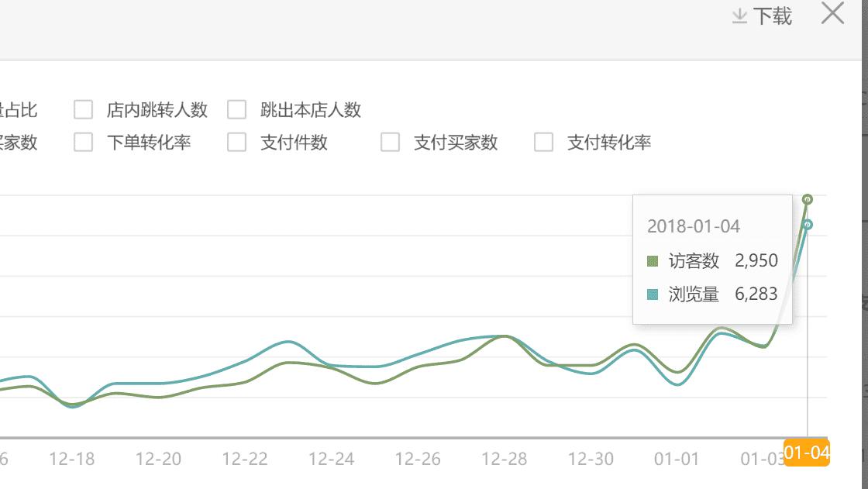The width and height of the screenshot is (868, 489).
Task: Click the 访客数 value showing 2,950
Action: 756,261
